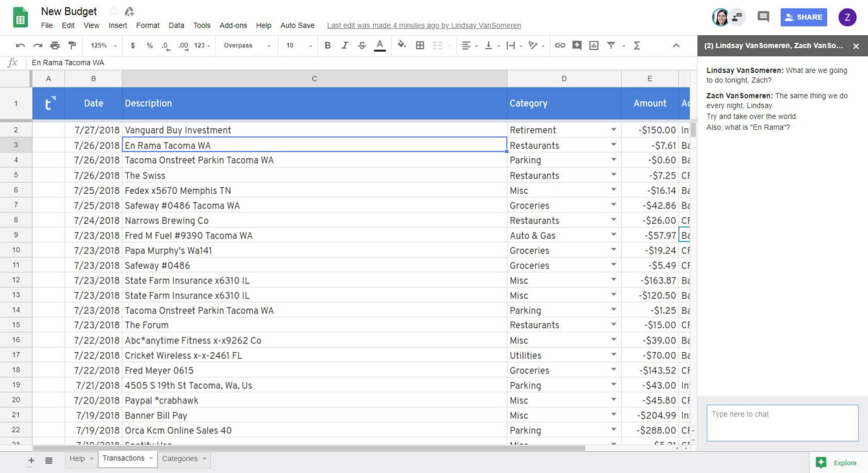Open the Fill color tool

401,45
